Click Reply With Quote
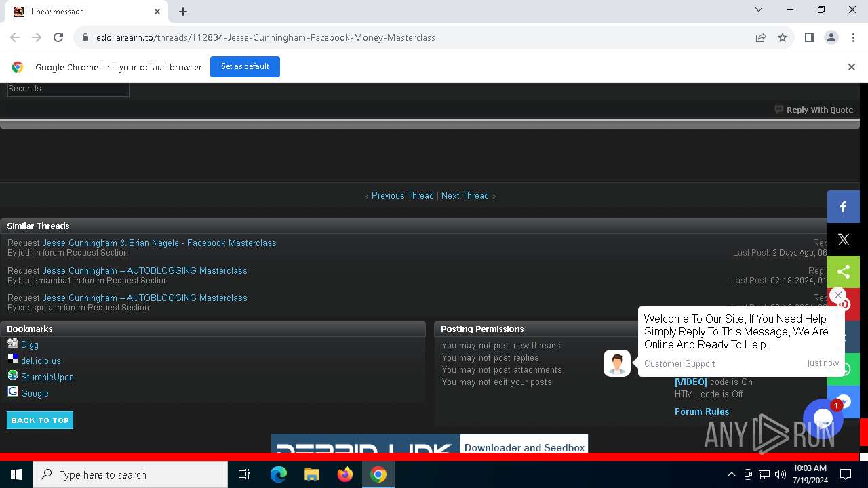The height and width of the screenshot is (488, 868). [814, 109]
